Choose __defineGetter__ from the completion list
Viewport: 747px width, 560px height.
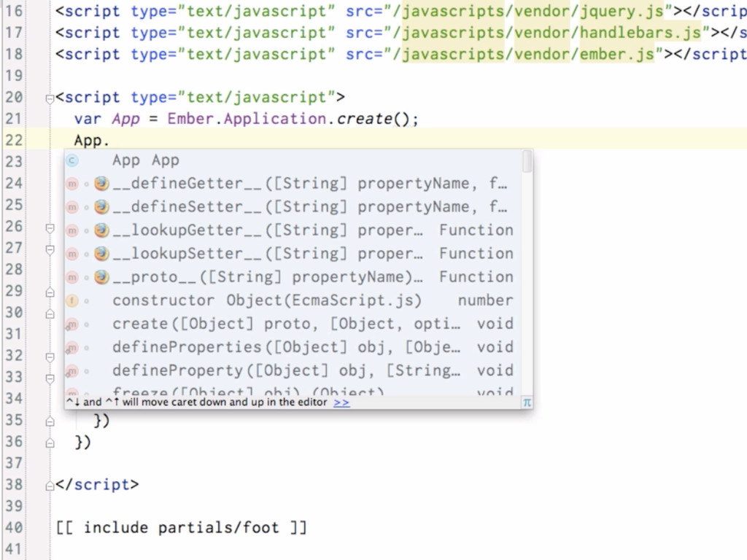coord(293,183)
